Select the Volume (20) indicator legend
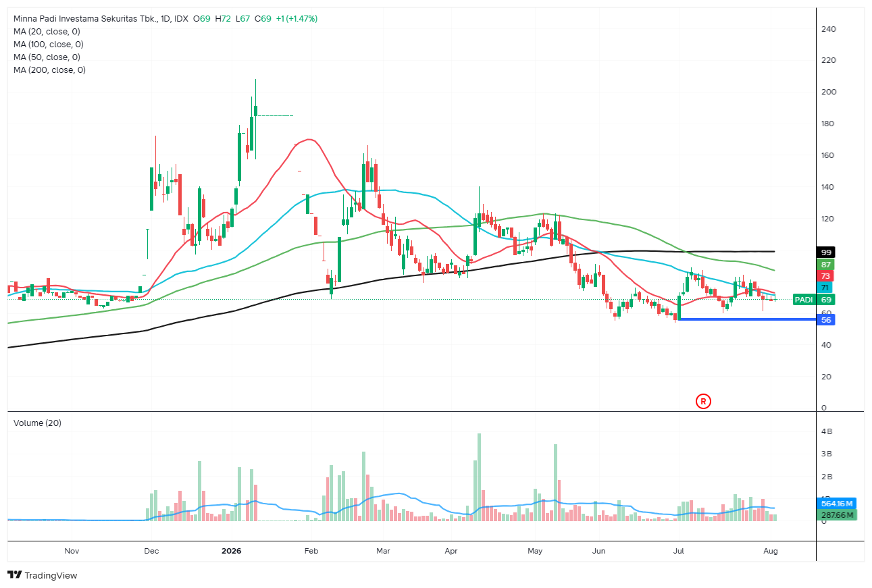This screenshot has width=872, height=588. pyautogui.click(x=38, y=423)
